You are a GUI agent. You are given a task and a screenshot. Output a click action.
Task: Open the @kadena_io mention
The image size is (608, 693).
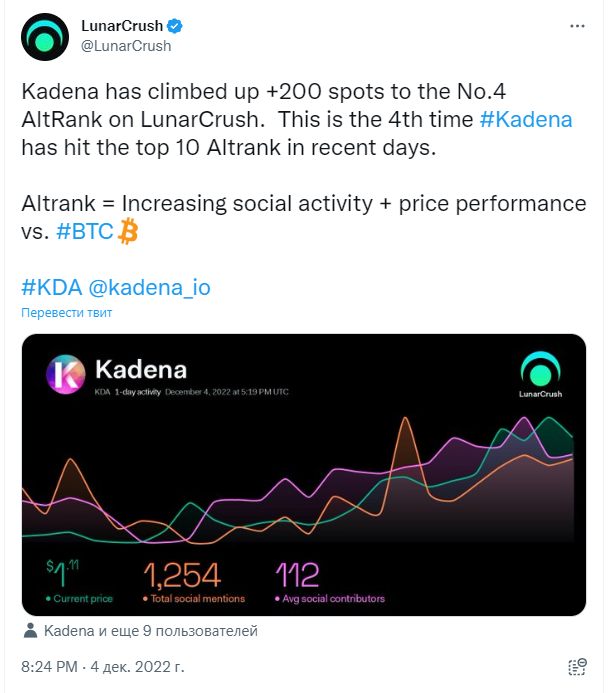[149, 288]
